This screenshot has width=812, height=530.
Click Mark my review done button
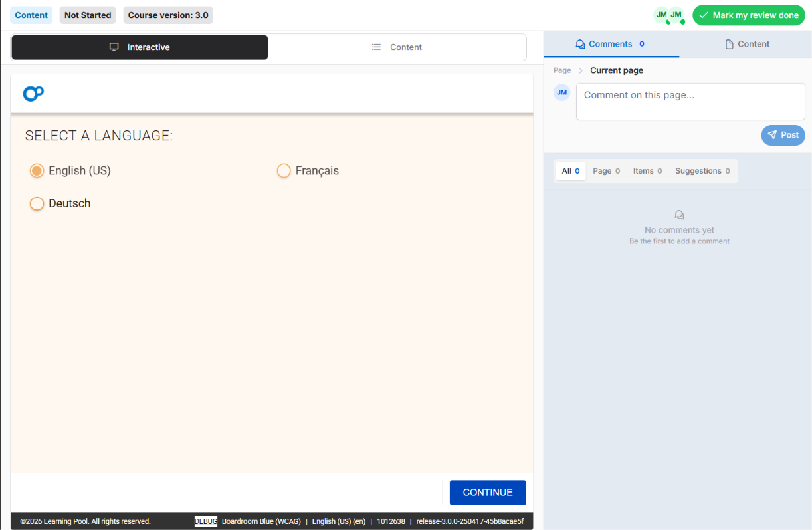(749, 15)
